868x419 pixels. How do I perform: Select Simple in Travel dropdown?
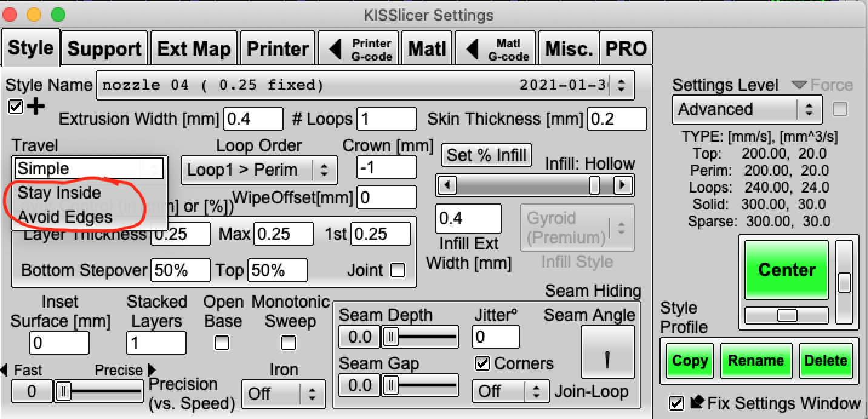pyautogui.click(x=89, y=168)
